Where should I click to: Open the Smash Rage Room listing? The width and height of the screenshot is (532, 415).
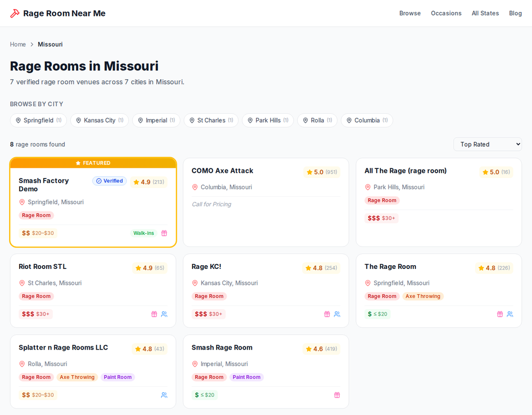(x=222, y=348)
